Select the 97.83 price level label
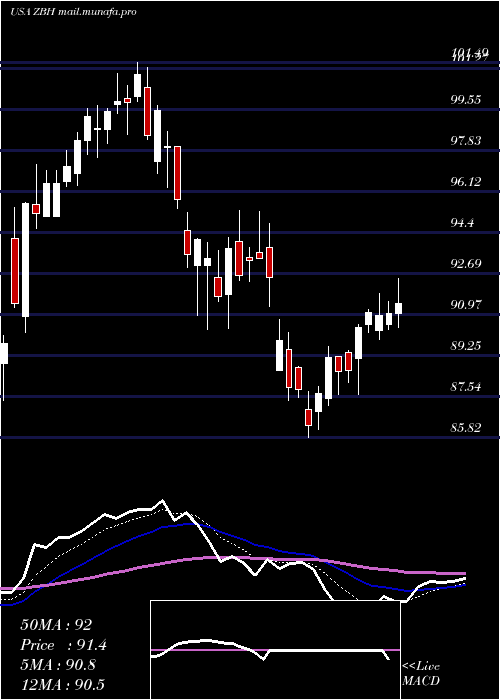The height and width of the screenshot is (700, 500). tap(466, 141)
